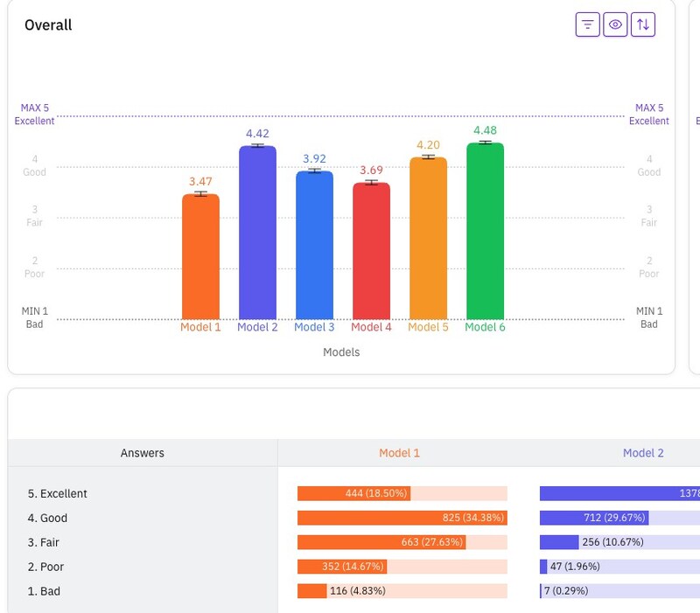Screen dimensions: 700x613
Task: Click the left MIN 1 Bad axis label
Action: click(x=34, y=317)
